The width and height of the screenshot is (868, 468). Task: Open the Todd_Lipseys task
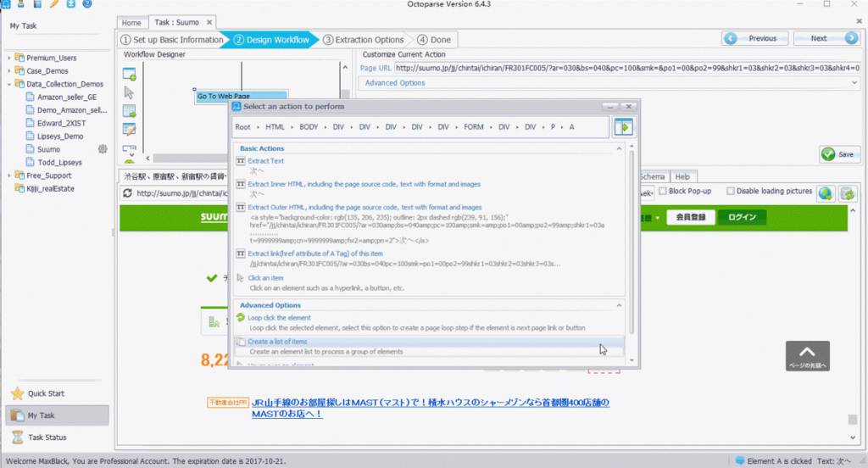pos(59,162)
